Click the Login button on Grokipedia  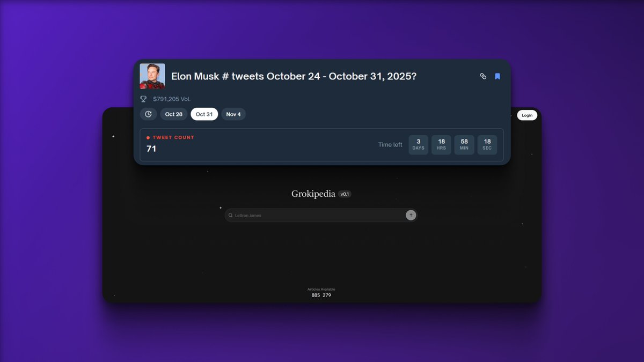527,115
